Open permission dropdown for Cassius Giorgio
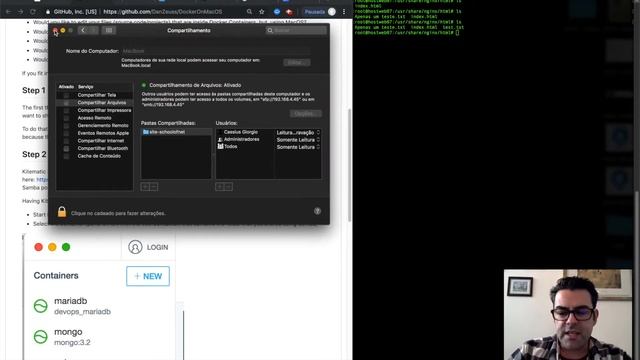This screenshot has height=360, width=640. pos(298,132)
